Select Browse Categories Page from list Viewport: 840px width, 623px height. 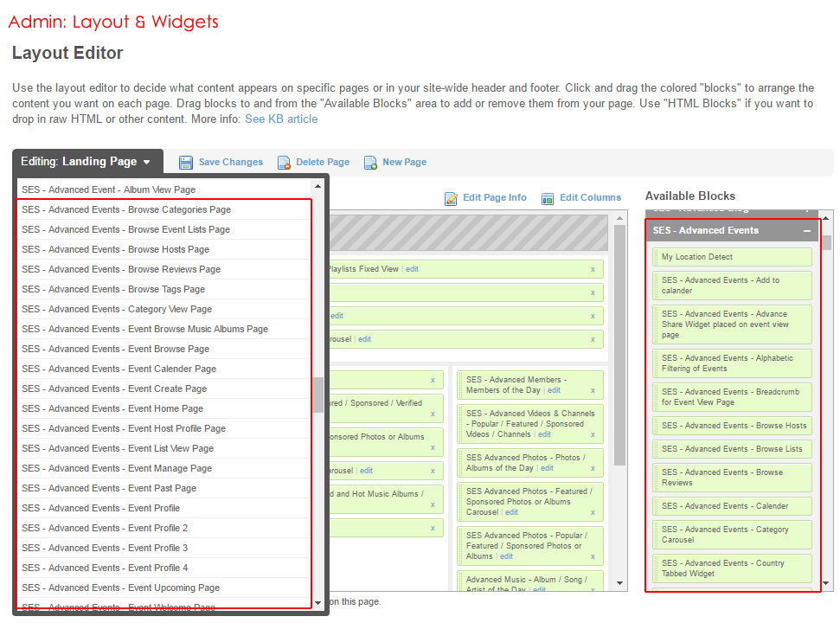coord(126,209)
